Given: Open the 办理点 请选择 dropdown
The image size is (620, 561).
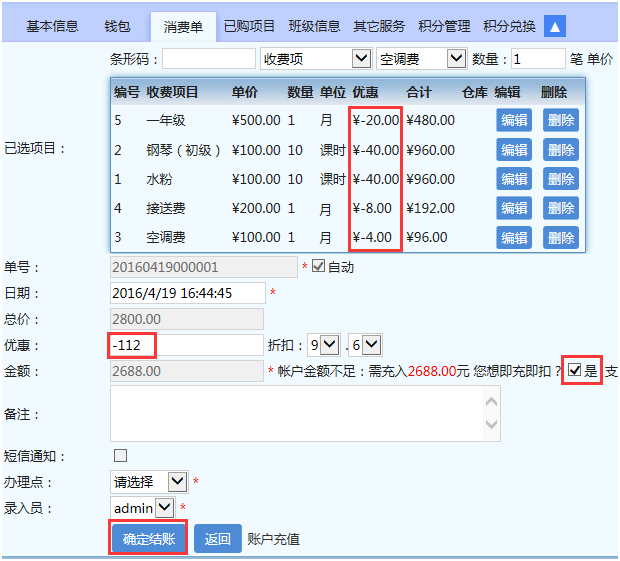Looking at the screenshot, I should (x=149, y=482).
